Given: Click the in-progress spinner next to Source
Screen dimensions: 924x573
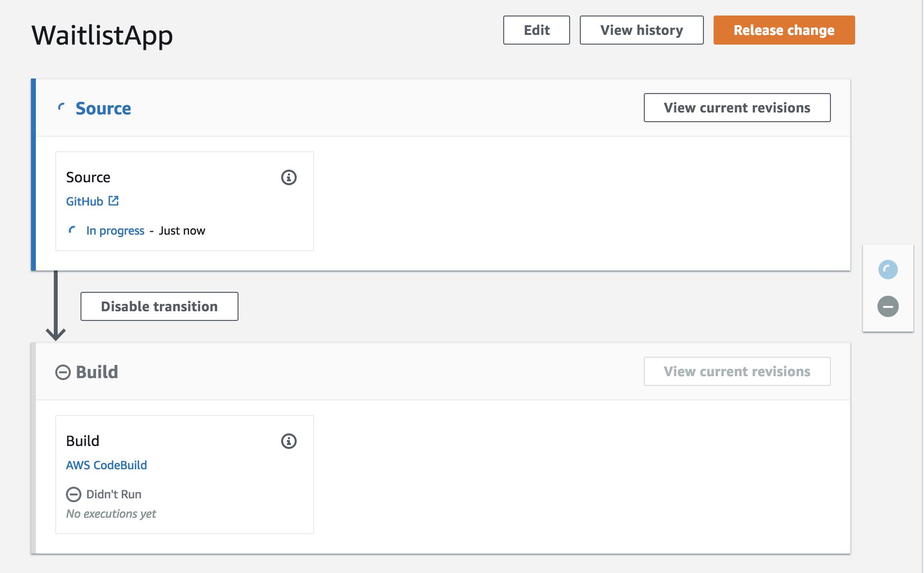Looking at the screenshot, I should pyautogui.click(x=73, y=230).
